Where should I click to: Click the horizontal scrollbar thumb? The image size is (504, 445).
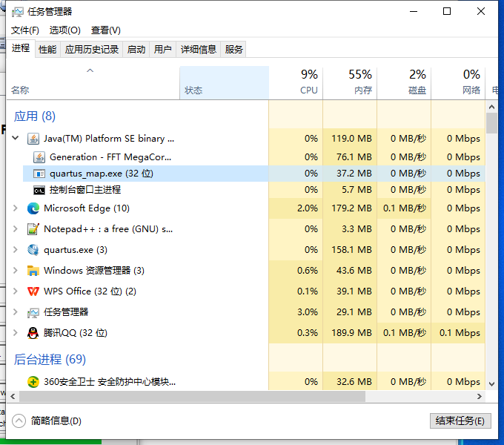coord(192,397)
